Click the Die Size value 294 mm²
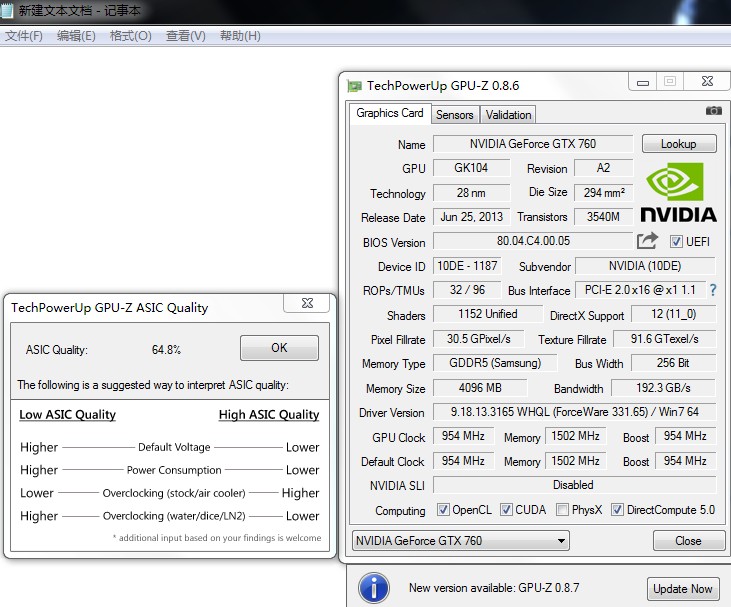 603,192
